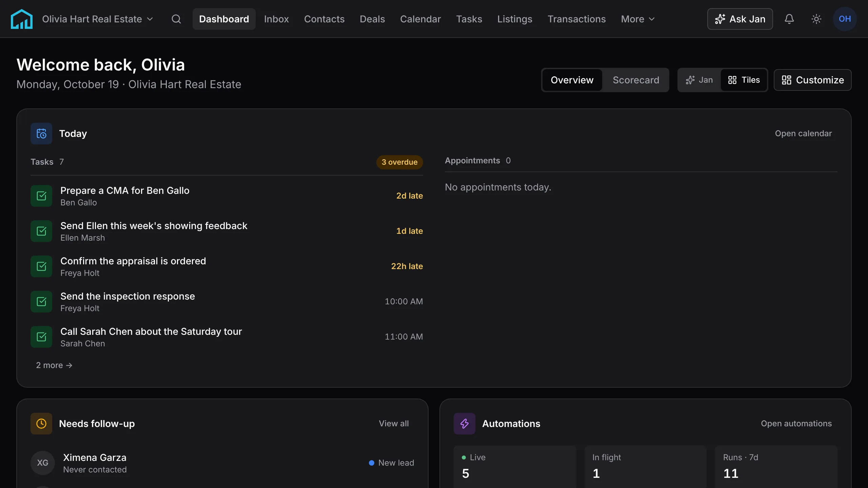Click the 1d late label

[x=410, y=231]
